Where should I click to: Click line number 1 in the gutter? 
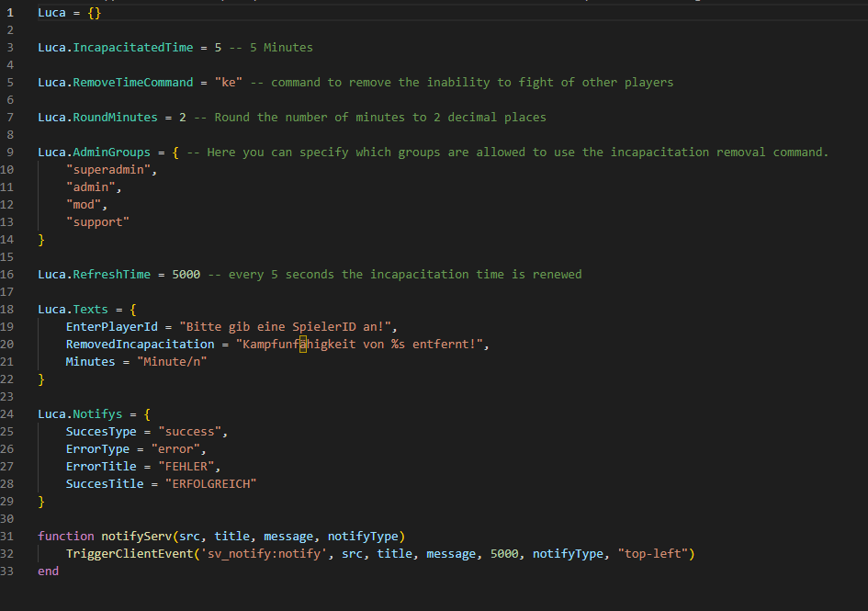click(x=9, y=12)
